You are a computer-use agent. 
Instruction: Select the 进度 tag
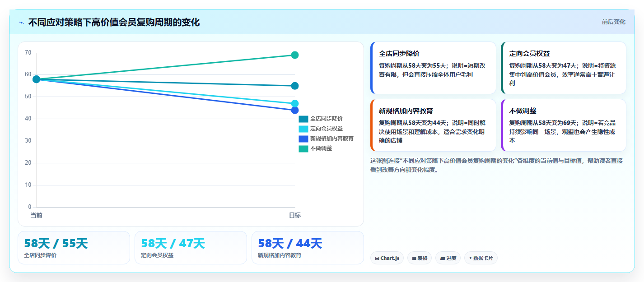pos(448,258)
